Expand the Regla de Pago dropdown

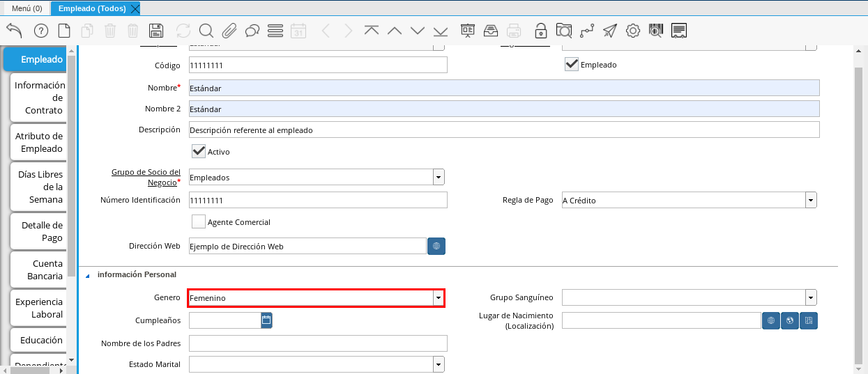click(x=811, y=201)
